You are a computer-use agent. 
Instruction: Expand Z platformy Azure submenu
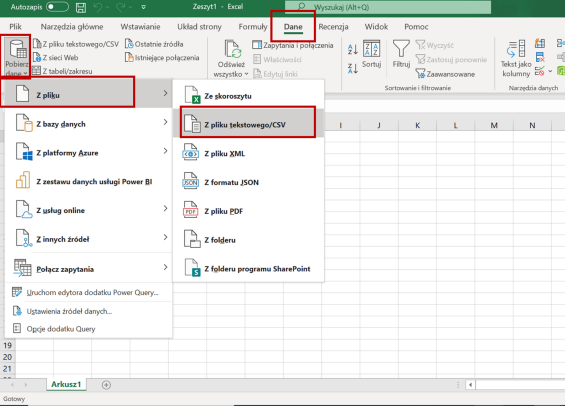coord(88,152)
